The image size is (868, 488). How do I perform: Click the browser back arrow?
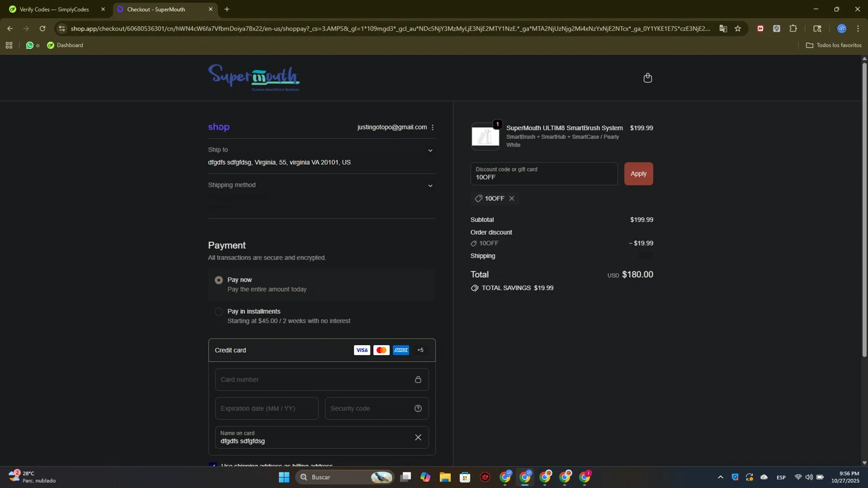click(x=10, y=28)
